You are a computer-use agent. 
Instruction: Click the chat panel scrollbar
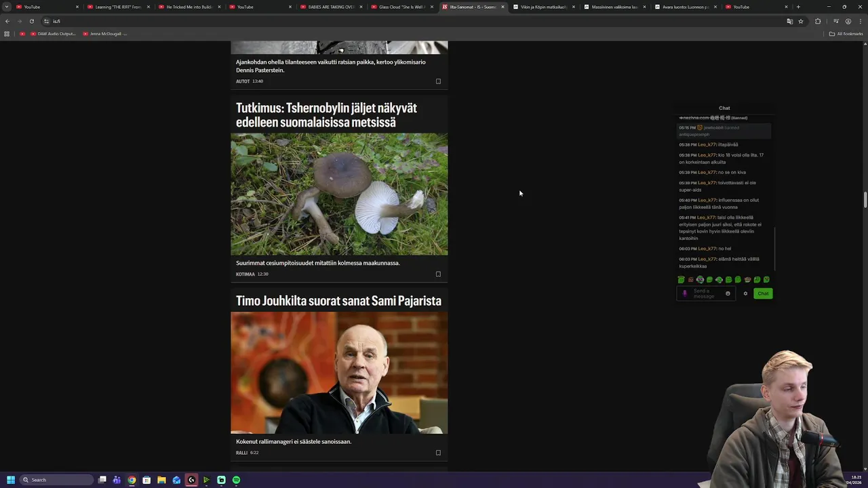click(774, 249)
